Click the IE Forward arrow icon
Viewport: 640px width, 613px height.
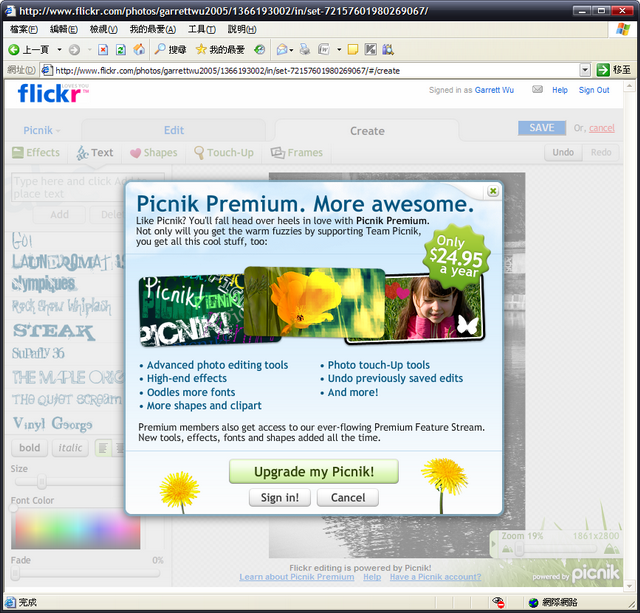click(74, 50)
